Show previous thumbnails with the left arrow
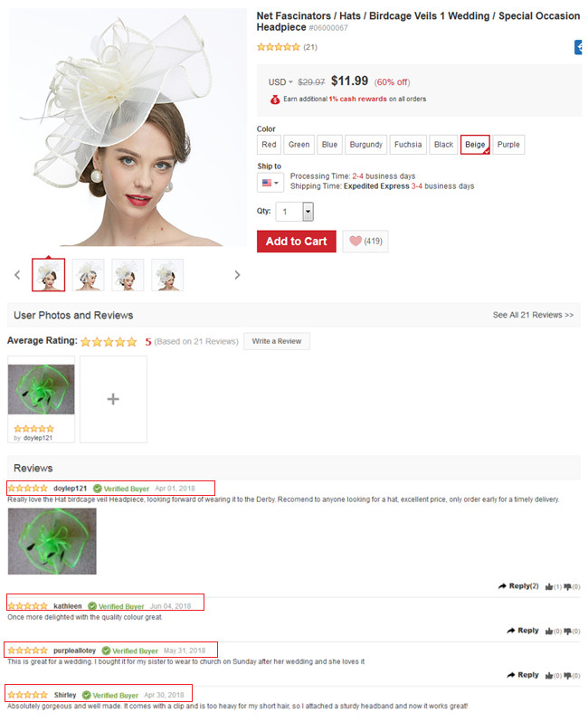This screenshot has width=588, height=722. pyautogui.click(x=17, y=275)
